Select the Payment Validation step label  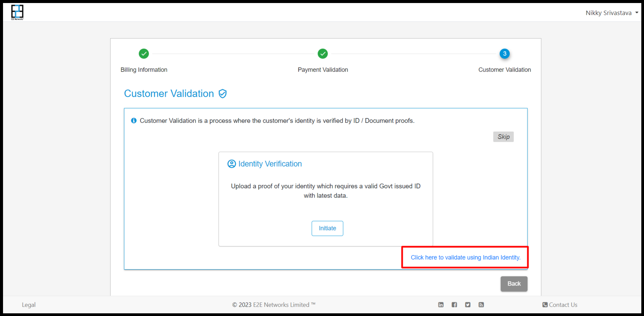click(323, 70)
